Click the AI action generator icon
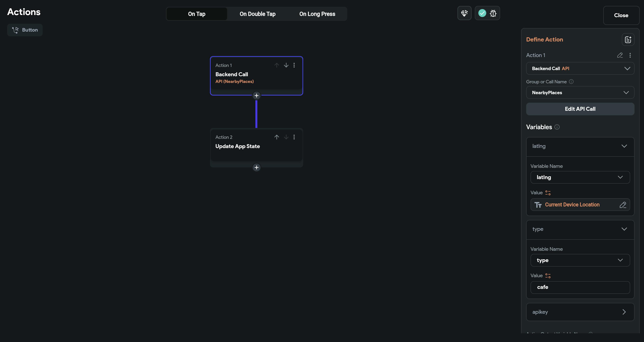 click(x=464, y=13)
